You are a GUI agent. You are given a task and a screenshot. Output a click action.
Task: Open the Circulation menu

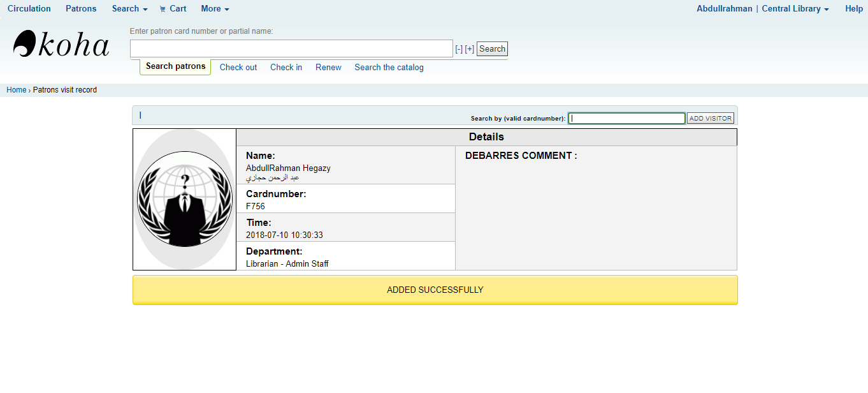coord(29,9)
